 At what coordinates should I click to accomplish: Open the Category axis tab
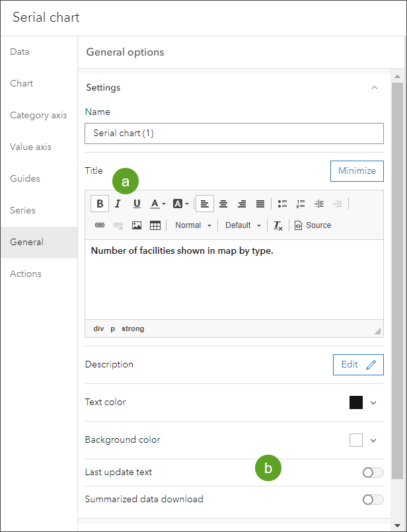38,115
